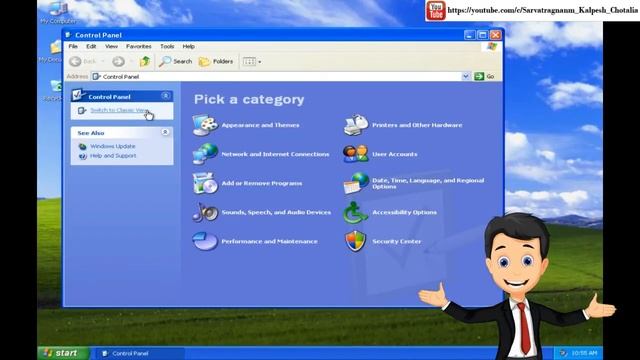
Task: Open the File menu
Action: coord(73,47)
